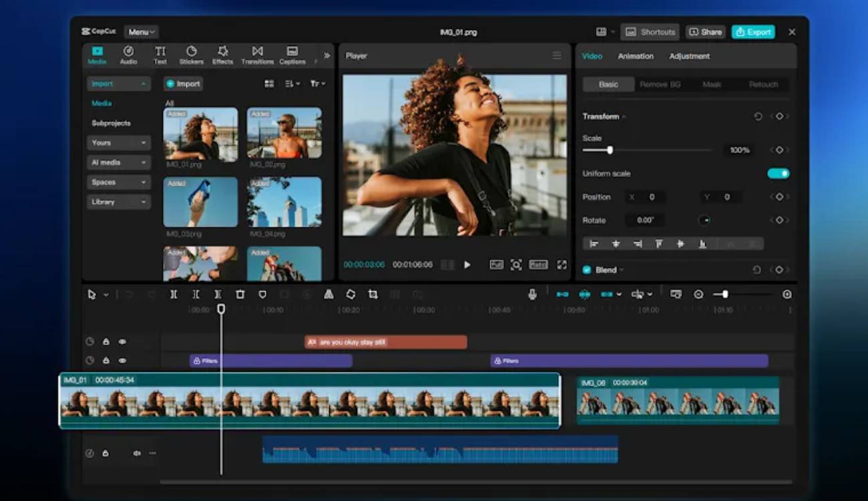The image size is (868, 501).
Task: Expand the AI media section
Action: pyautogui.click(x=119, y=162)
